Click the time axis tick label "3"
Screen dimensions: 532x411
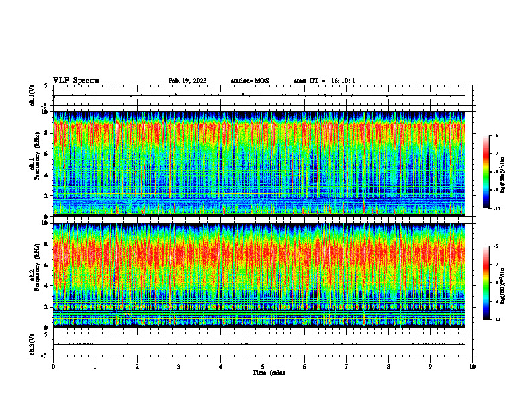click(x=179, y=367)
